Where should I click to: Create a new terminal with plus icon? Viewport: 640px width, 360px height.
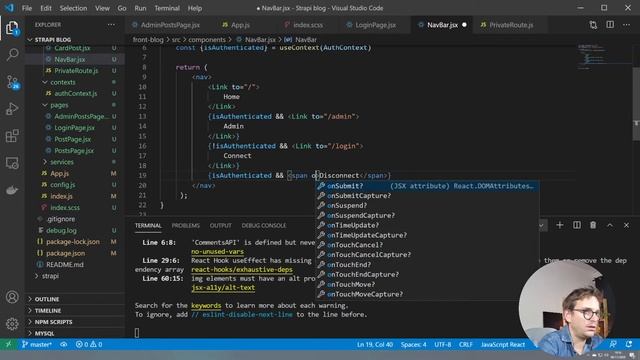[560, 225]
